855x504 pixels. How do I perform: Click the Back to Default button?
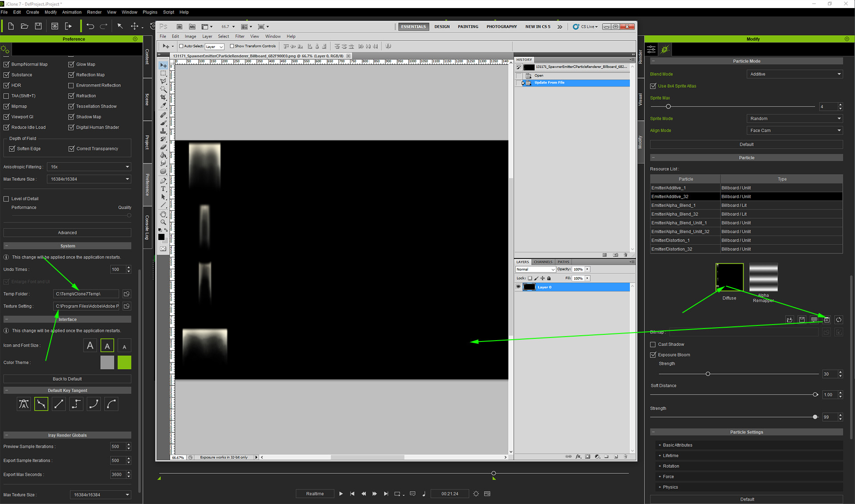click(67, 379)
